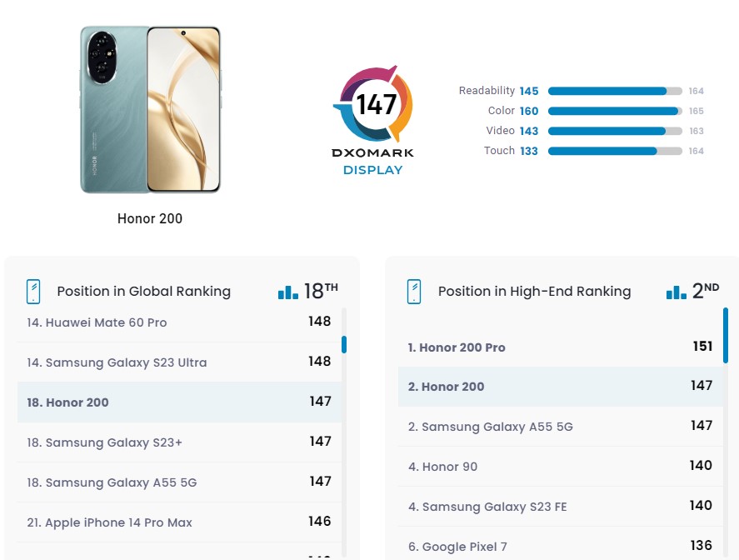Click the Readability score bar
Screen dimensions: 739x560
pyautogui.click(x=615, y=91)
